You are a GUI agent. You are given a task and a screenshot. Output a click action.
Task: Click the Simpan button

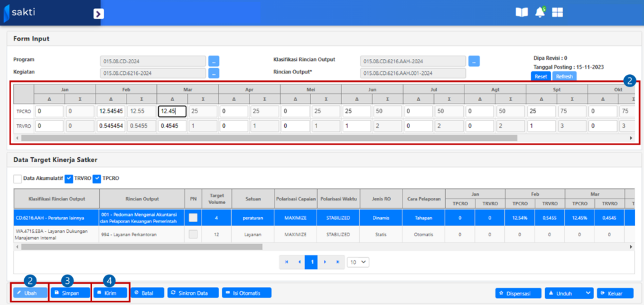click(72, 293)
